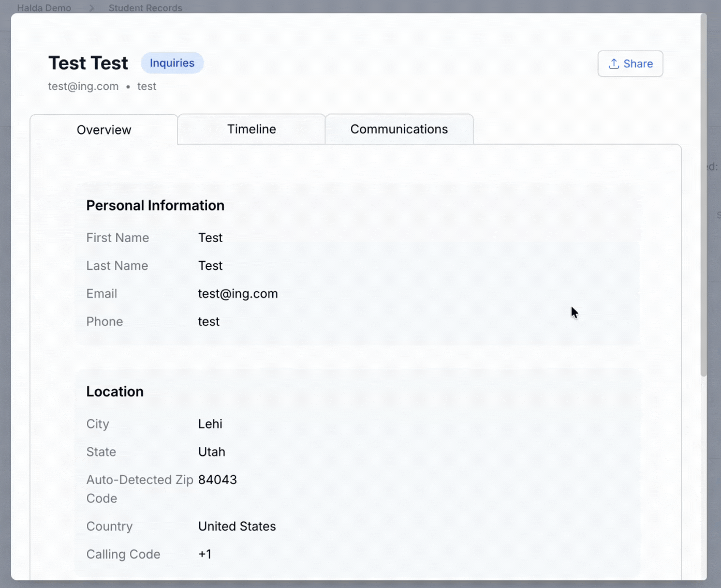The height and width of the screenshot is (588, 721).
Task: Click the Location section heading
Action: (115, 391)
